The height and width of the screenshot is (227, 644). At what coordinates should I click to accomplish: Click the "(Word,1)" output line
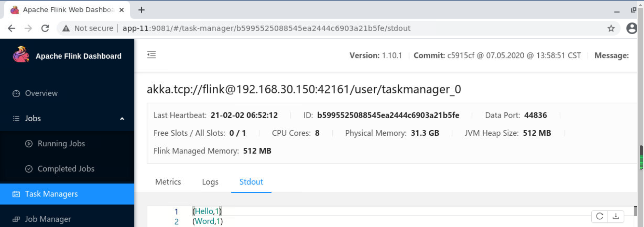[x=208, y=221]
